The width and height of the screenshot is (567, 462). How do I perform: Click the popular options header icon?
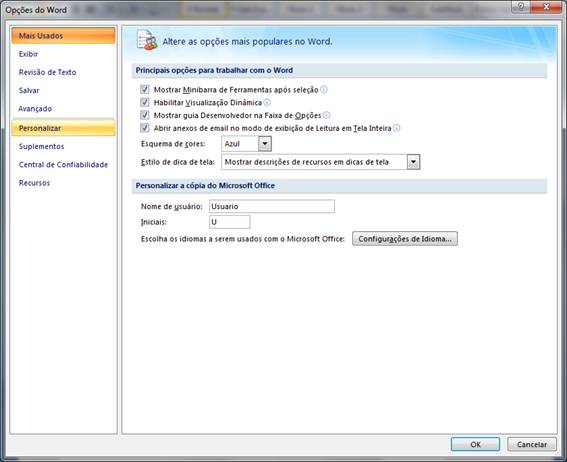tap(147, 40)
